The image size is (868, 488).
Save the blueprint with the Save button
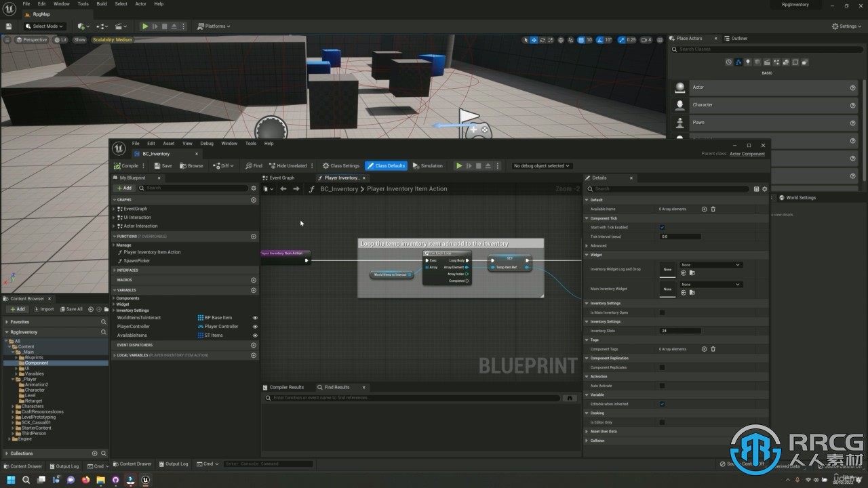163,165
